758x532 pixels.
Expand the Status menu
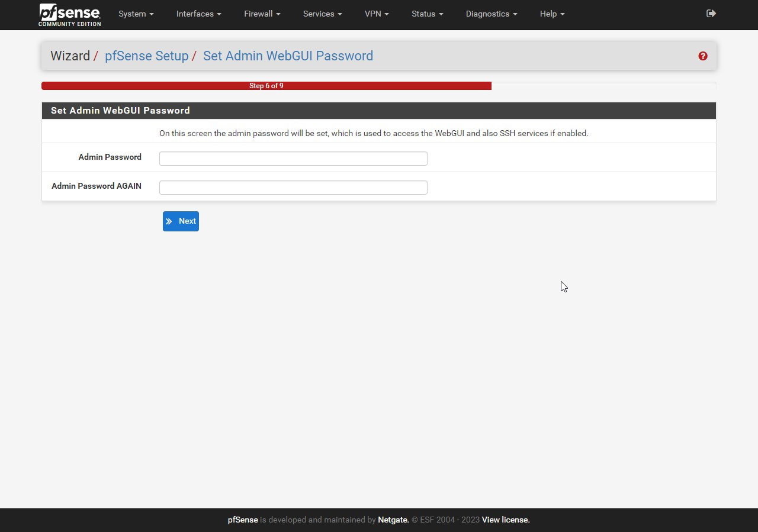click(428, 14)
